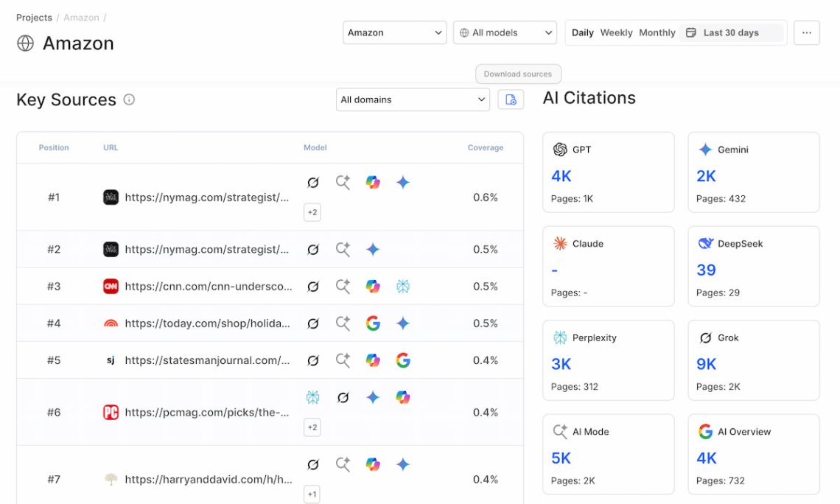Click the AI Mode magnifier icon in its card
This screenshot has width=840, height=504.
coord(559,431)
